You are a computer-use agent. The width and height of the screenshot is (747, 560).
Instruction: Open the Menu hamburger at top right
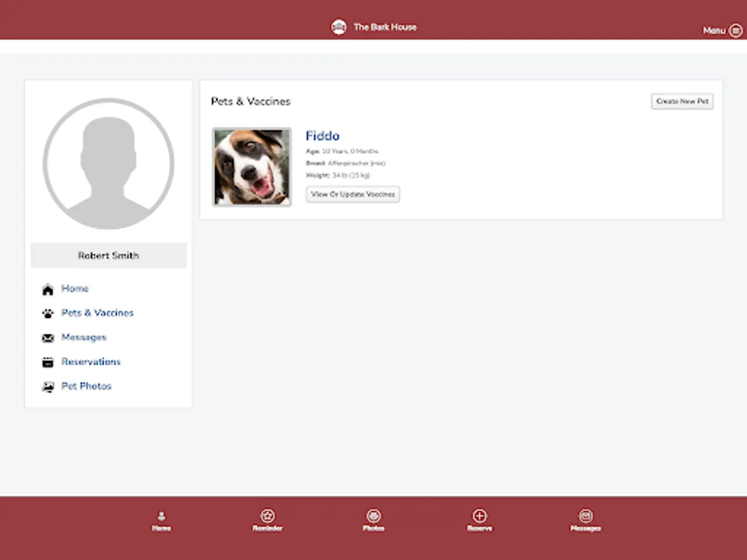pos(736,30)
